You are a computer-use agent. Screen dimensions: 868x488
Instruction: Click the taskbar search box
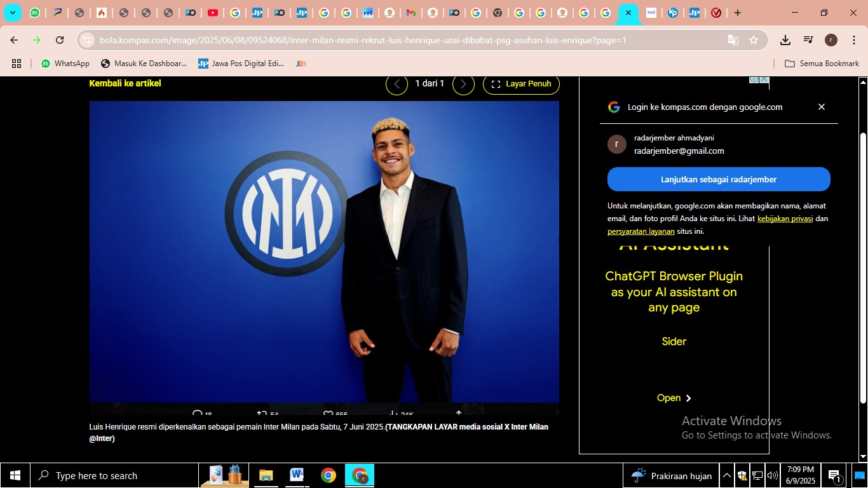click(114, 475)
